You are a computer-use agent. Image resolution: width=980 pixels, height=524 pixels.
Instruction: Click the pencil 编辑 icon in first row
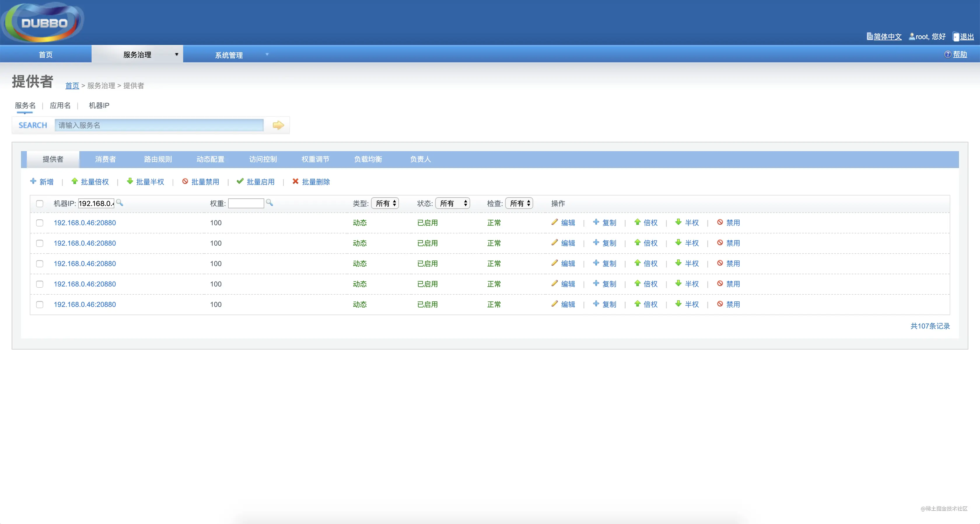pos(555,222)
